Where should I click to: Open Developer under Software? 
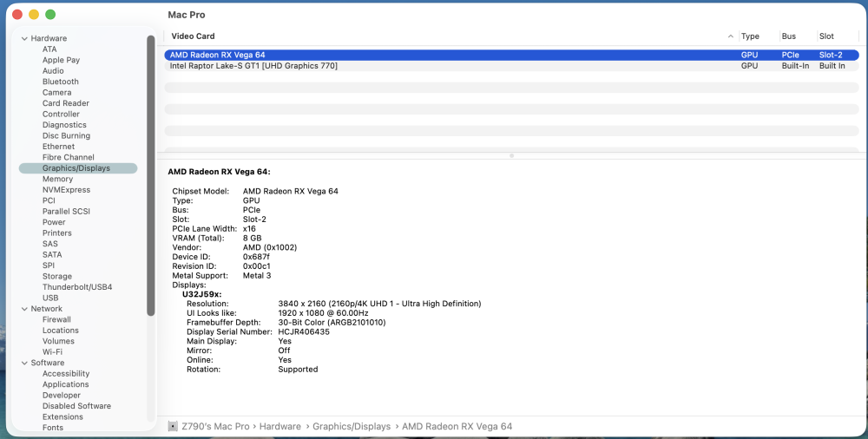[62, 396]
